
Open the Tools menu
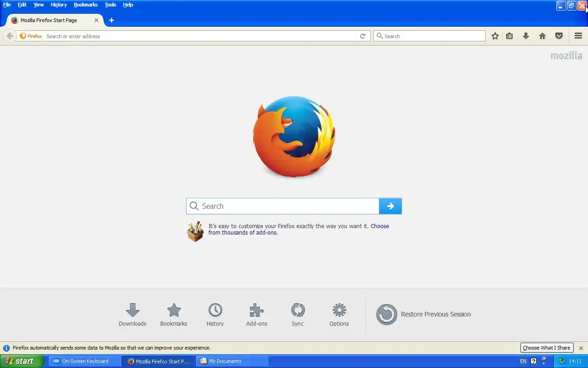coord(110,5)
